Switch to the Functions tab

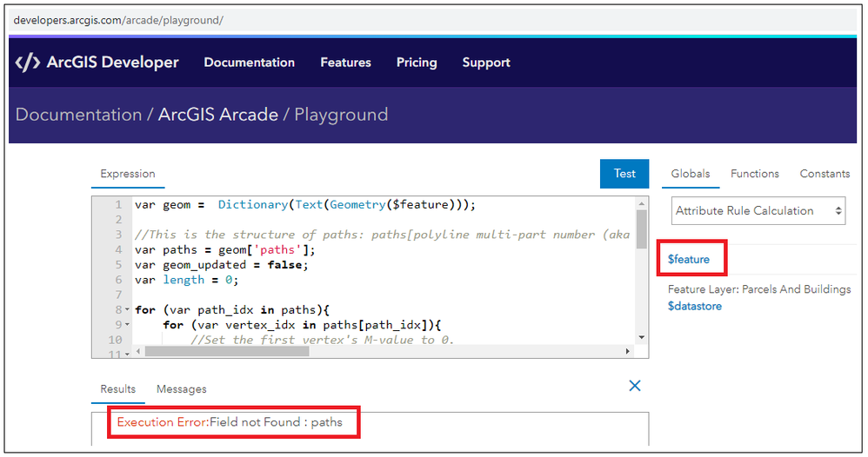pos(755,174)
